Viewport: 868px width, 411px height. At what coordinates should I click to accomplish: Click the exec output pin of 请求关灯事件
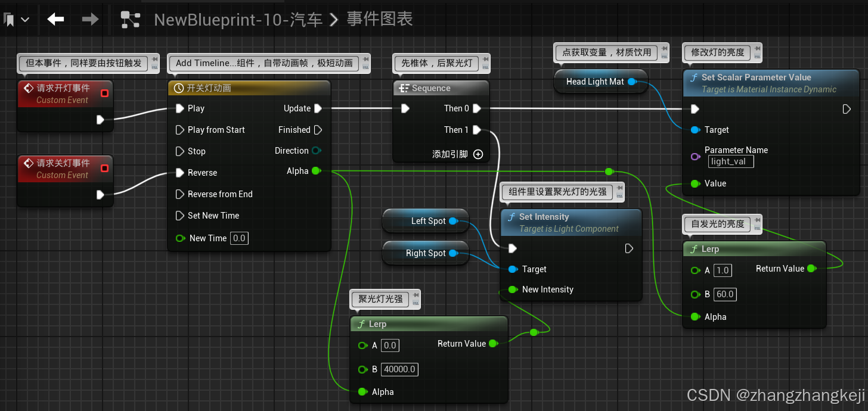coord(100,194)
